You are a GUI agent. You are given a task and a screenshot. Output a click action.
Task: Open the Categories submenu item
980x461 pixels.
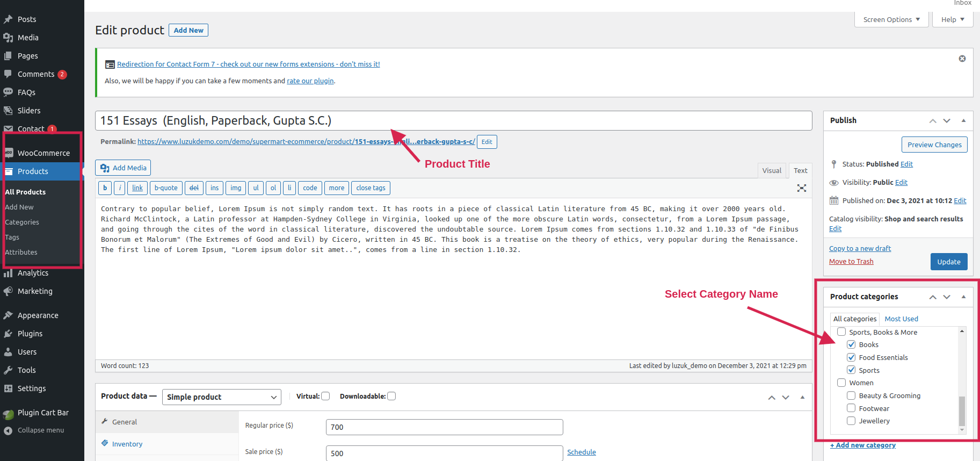coord(22,222)
